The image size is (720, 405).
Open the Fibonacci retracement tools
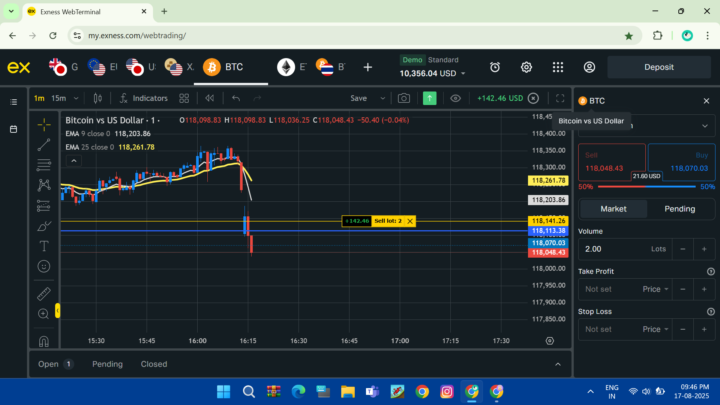coord(44,165)
